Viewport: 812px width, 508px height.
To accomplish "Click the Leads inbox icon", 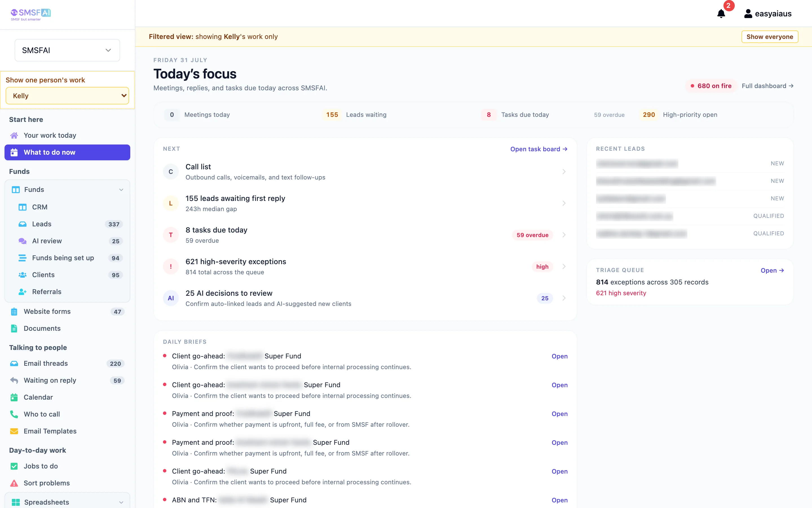I will [23, 224].
